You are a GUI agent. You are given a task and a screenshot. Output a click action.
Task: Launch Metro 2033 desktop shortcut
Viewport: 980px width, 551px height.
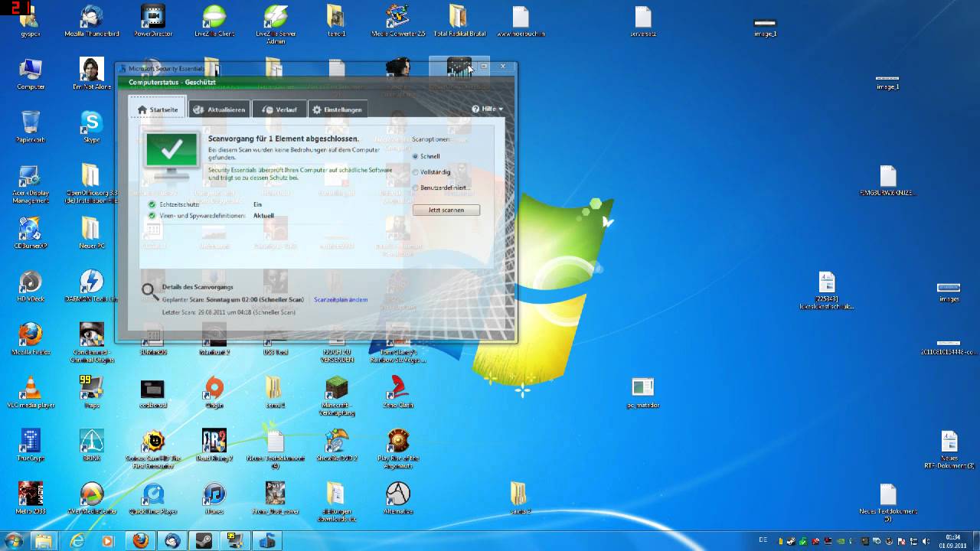click(x=31, y=497)
